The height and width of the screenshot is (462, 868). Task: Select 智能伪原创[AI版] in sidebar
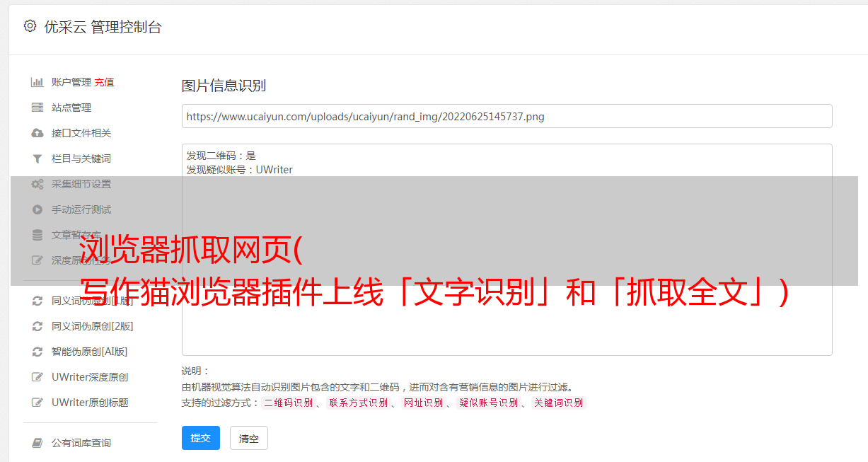point(89,352)
